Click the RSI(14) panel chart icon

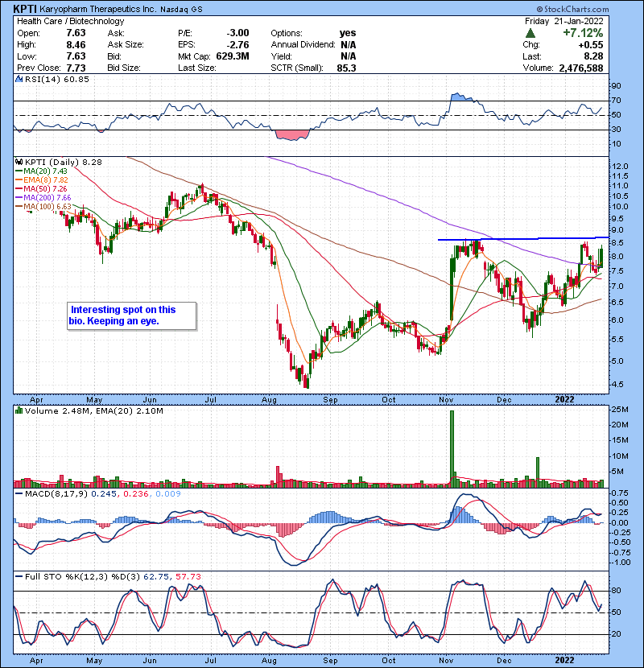(19, 79)
